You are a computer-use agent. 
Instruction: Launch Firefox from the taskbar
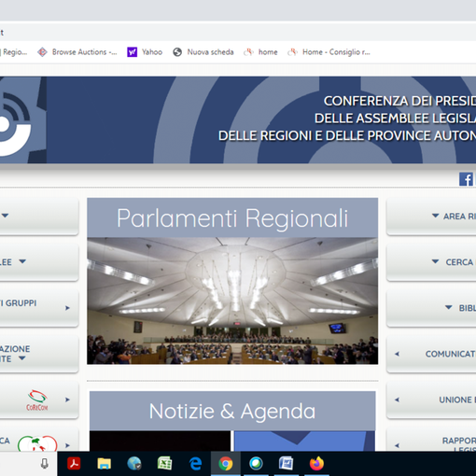(316, 464)
